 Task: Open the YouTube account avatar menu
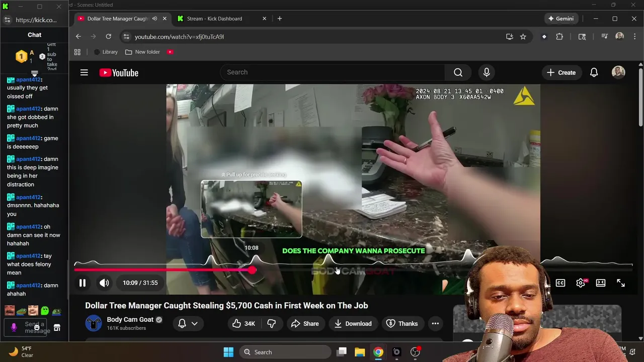click(x=618, y=72)
